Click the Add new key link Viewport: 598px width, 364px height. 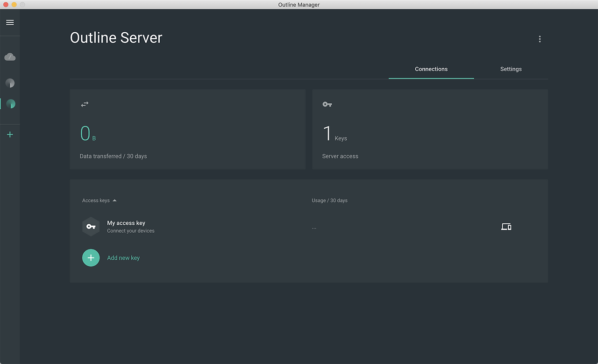tap(123, 258)
